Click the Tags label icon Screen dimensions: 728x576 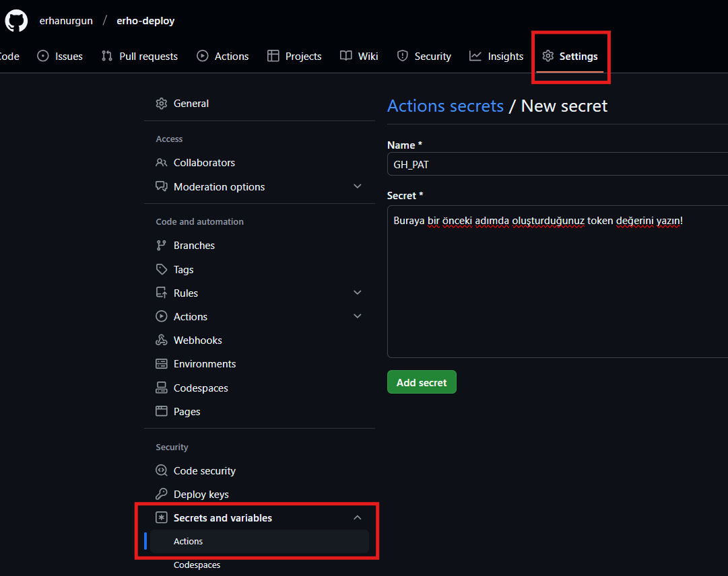pos(161,269)
